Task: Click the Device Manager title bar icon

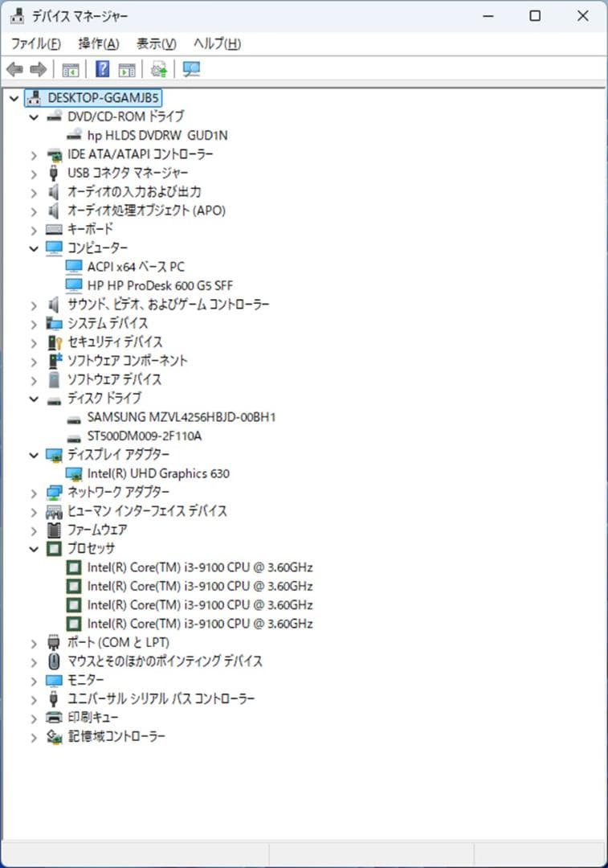Action: (18, 15)
